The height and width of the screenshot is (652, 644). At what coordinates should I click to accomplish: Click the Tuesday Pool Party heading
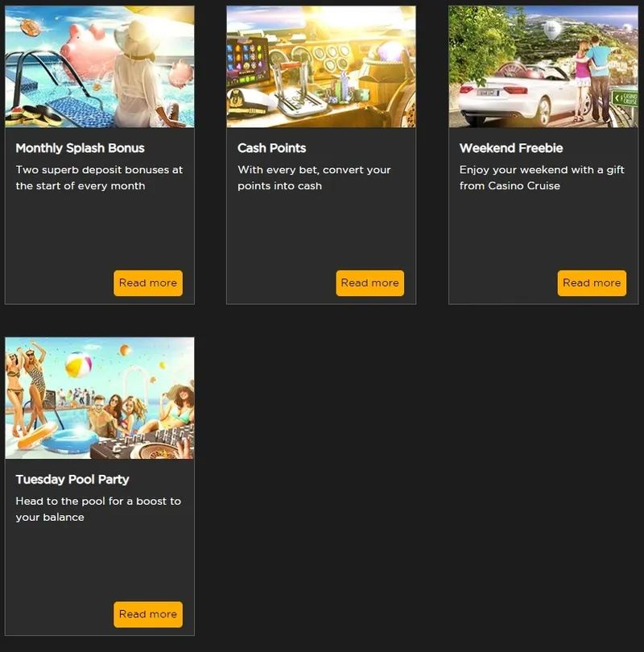pyautogui.click(x=72, y=480)
